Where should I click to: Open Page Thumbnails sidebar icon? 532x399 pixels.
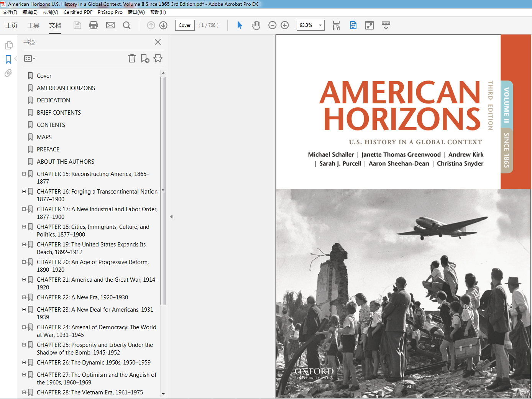(x=8, y=45)
